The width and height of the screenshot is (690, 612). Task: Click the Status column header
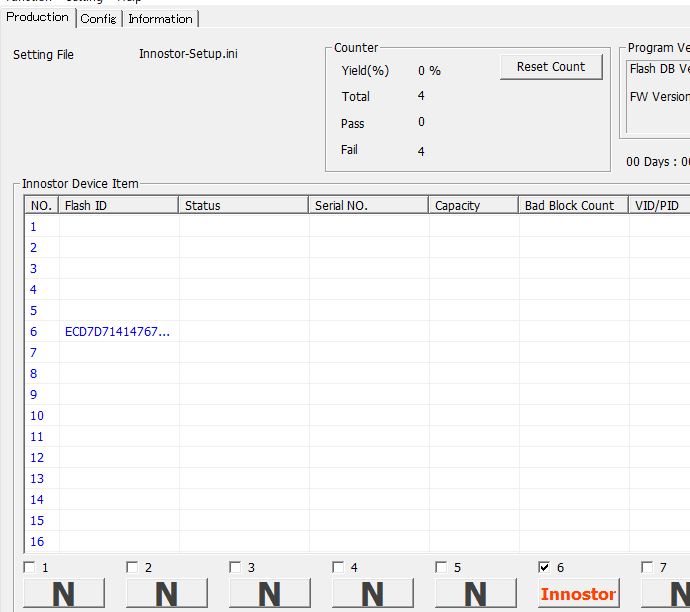click(243, 205)
